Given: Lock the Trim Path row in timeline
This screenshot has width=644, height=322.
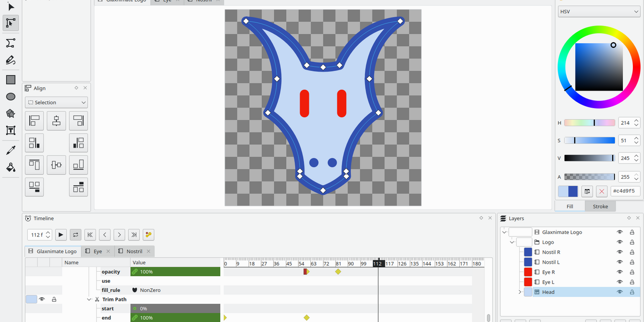Looking at the screenshot, I should (x=54, y=299).
